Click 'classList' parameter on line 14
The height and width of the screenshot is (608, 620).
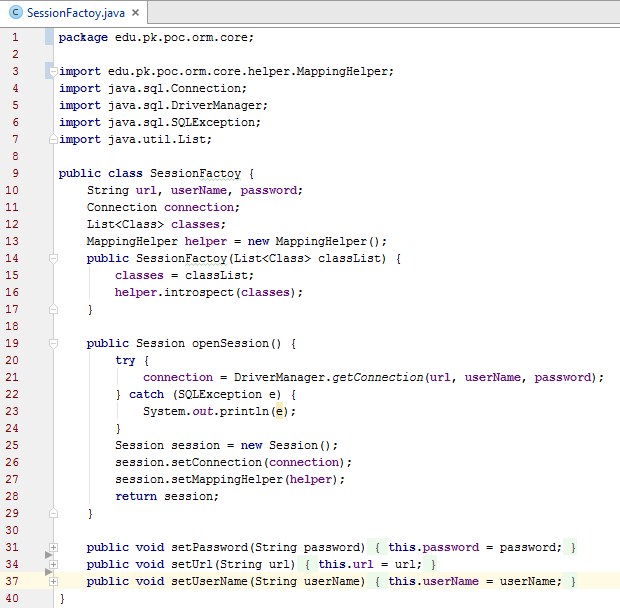point(349,259)
